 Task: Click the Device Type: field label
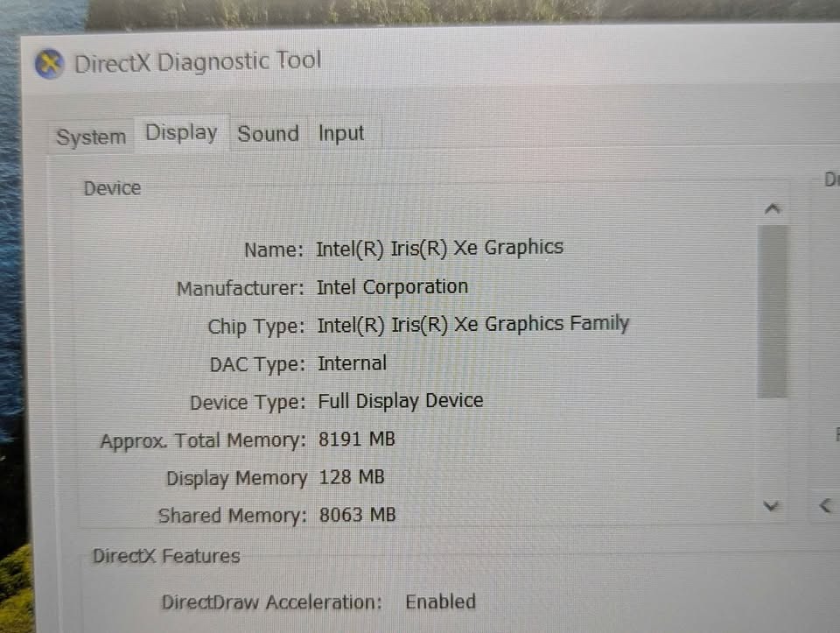tap(248, 403)
